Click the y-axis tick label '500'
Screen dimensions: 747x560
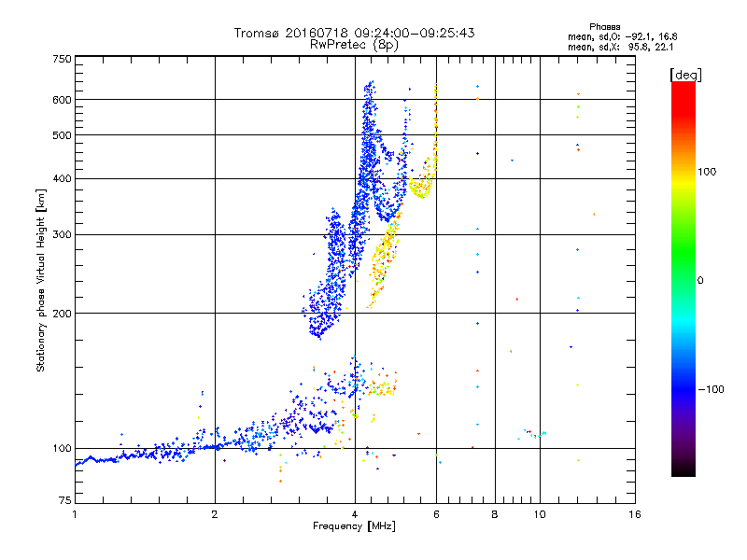pos(63,135)
